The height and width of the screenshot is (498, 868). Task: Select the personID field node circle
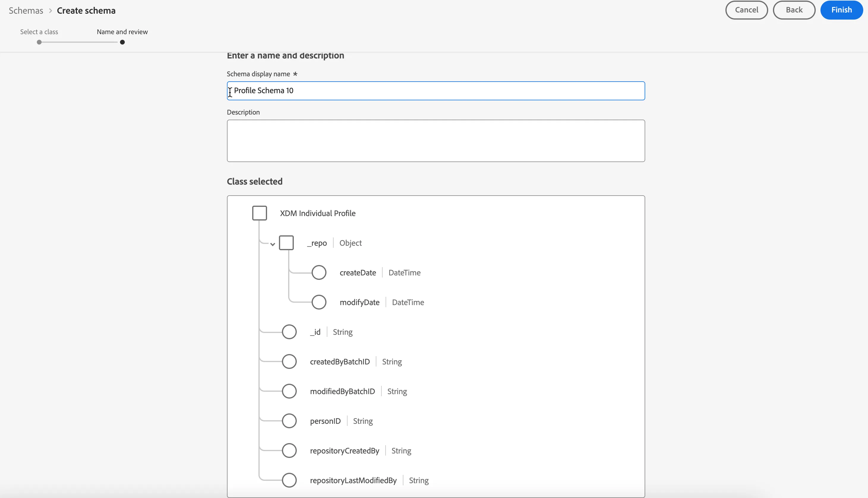[289, 421]
